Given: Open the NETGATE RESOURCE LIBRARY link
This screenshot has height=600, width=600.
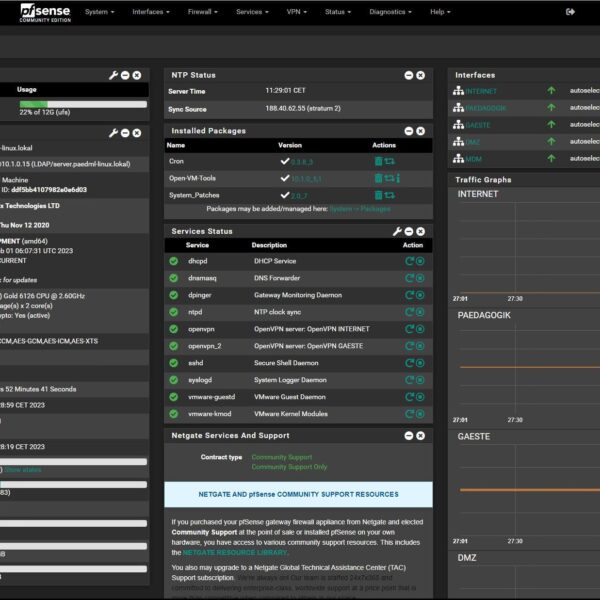Looking at the screenshot, I should (x=235, y=553).
